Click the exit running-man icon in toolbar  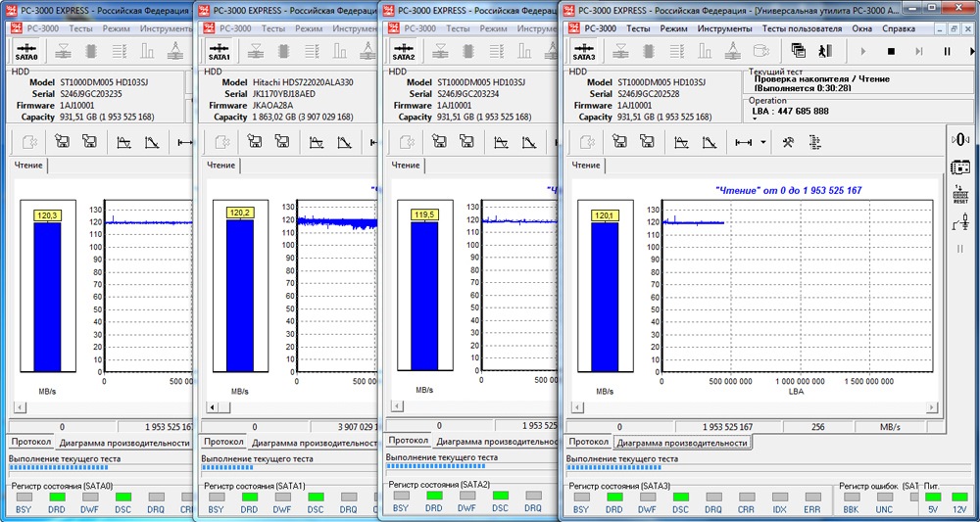click(826, 51)
